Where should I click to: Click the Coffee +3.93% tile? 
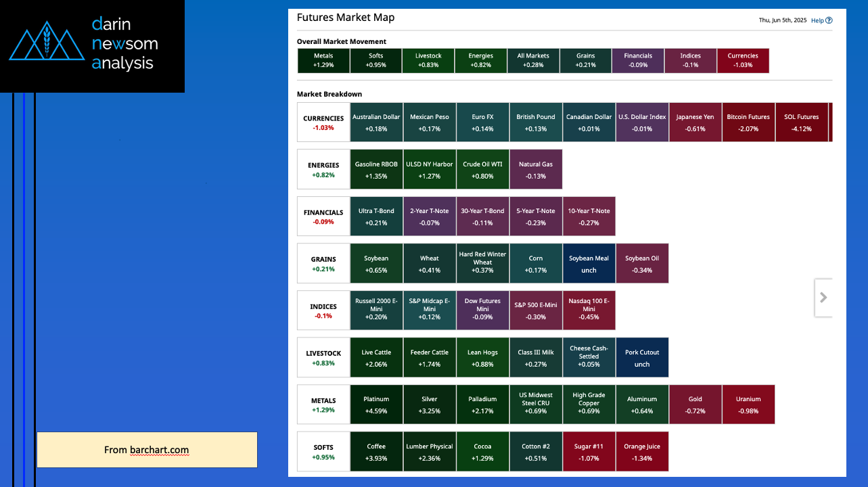point(376,452)
